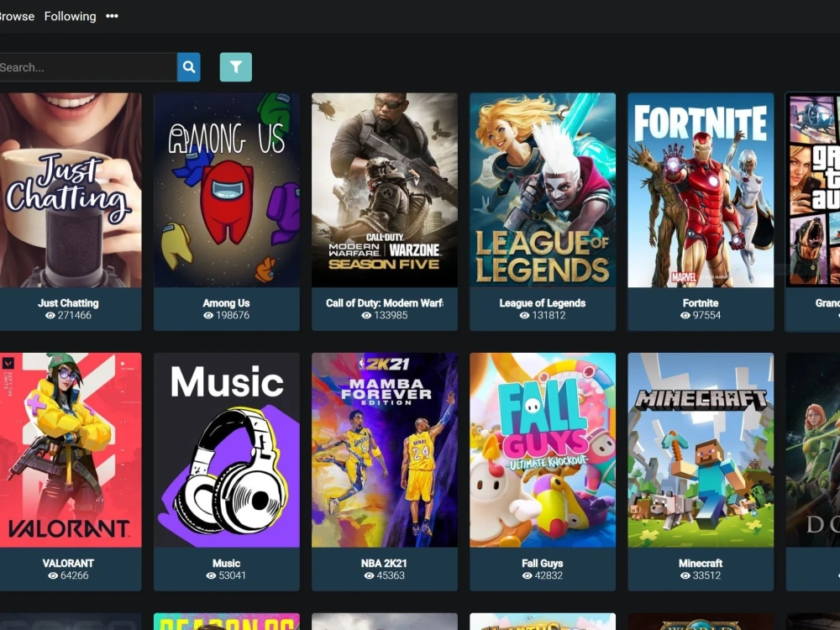
Task: Open the Music category cover art
Action: 227,450
